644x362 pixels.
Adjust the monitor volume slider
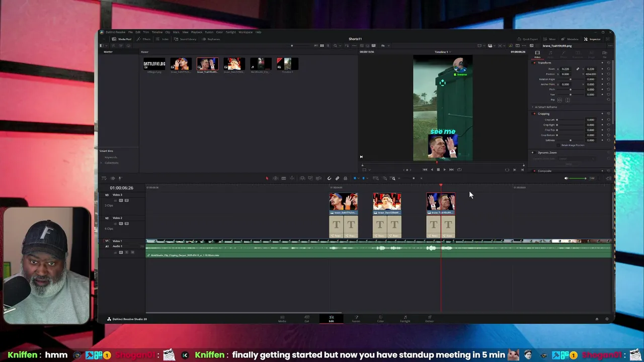tap(577, 178)
